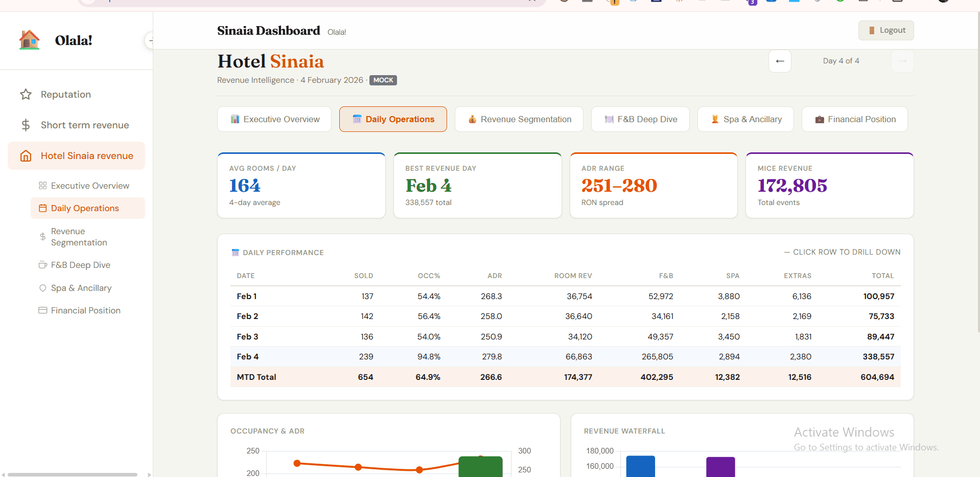
Task: Click the plate icon on F&B Deep Dive tab
Action: tap(609, 119)
